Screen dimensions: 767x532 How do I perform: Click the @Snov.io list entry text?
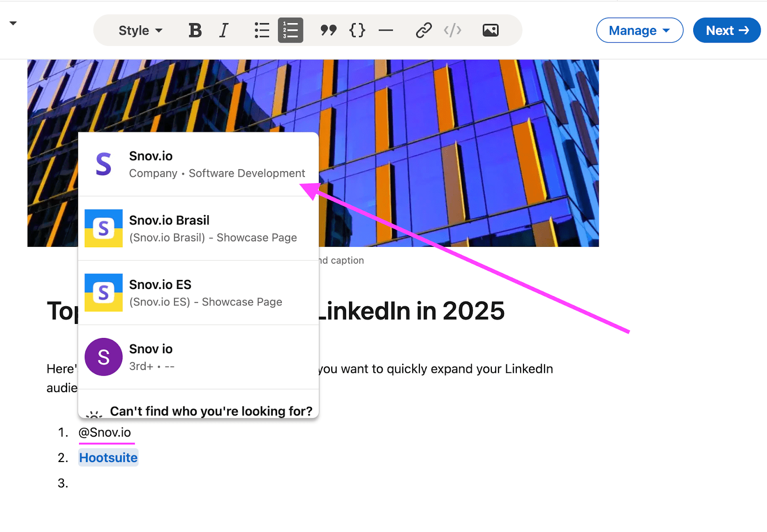(x=105, y=432)
